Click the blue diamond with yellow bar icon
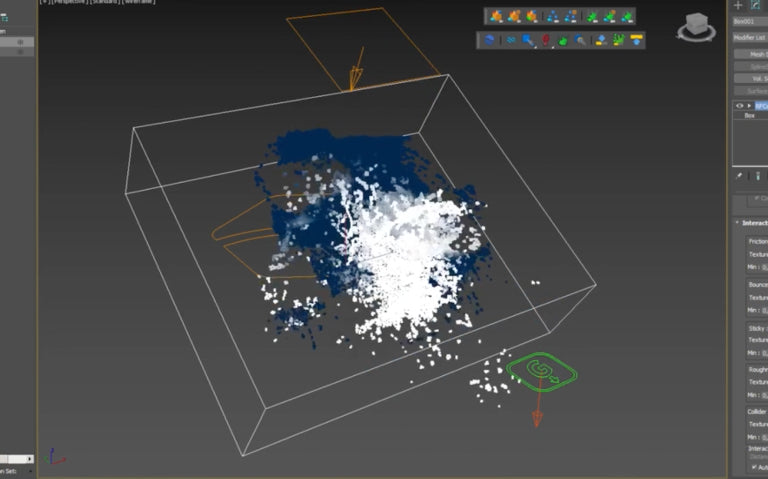This screenshot has height=479, width=768. [601, 40]
